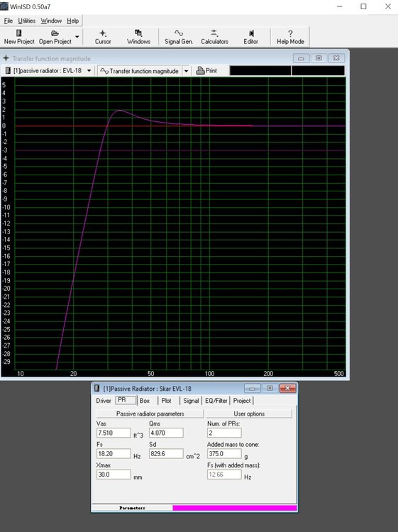Click the Added mass to cone field

224,454
